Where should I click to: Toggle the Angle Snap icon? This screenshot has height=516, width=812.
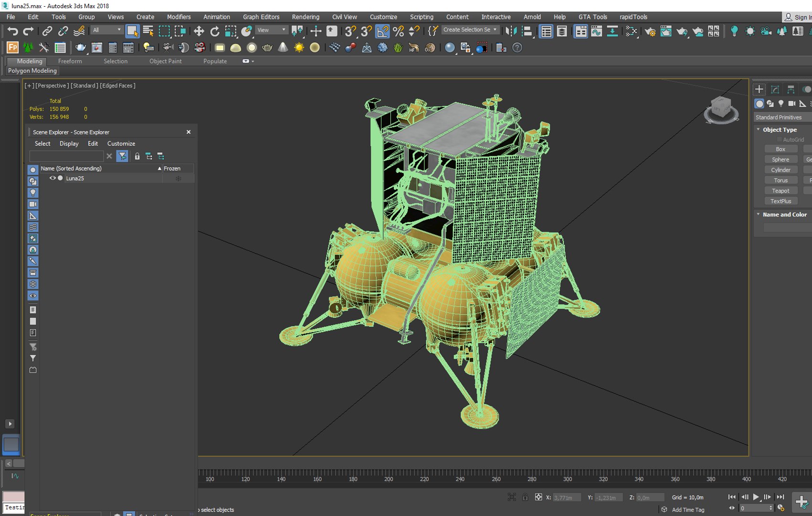tap(382, 31)
